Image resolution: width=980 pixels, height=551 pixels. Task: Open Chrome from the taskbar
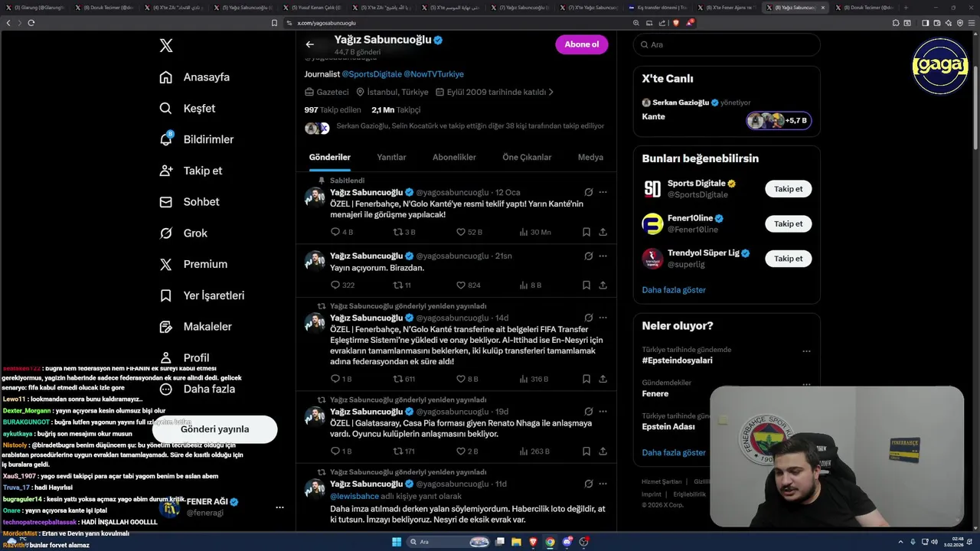coord(550,542)
